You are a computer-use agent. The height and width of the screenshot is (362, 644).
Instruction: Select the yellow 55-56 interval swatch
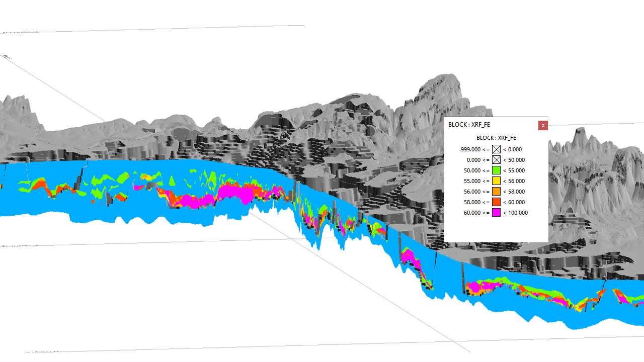pyautogui.click(x=496, y=181)
